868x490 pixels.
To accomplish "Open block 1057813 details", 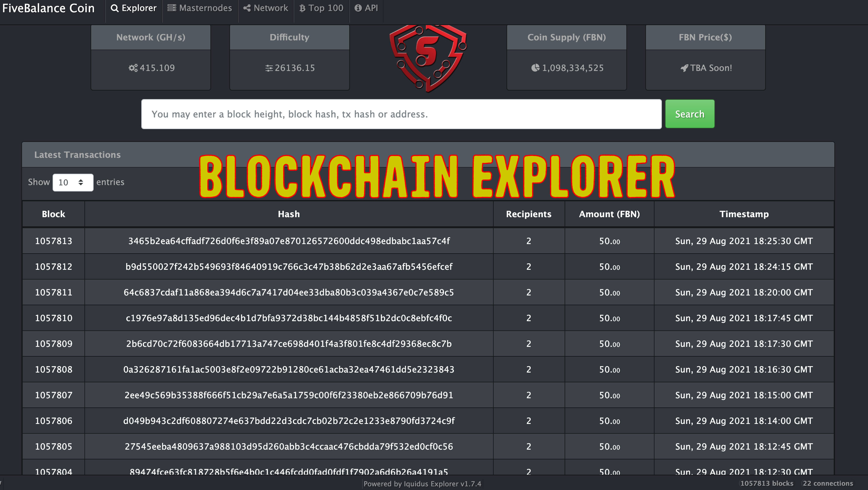I will pyautogui.click(x=53, y=241).
